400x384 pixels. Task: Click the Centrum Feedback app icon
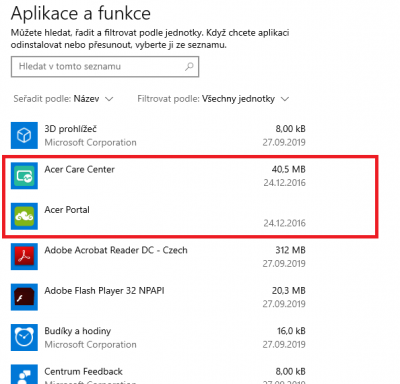pyautogui.click(x=24, y=374)
